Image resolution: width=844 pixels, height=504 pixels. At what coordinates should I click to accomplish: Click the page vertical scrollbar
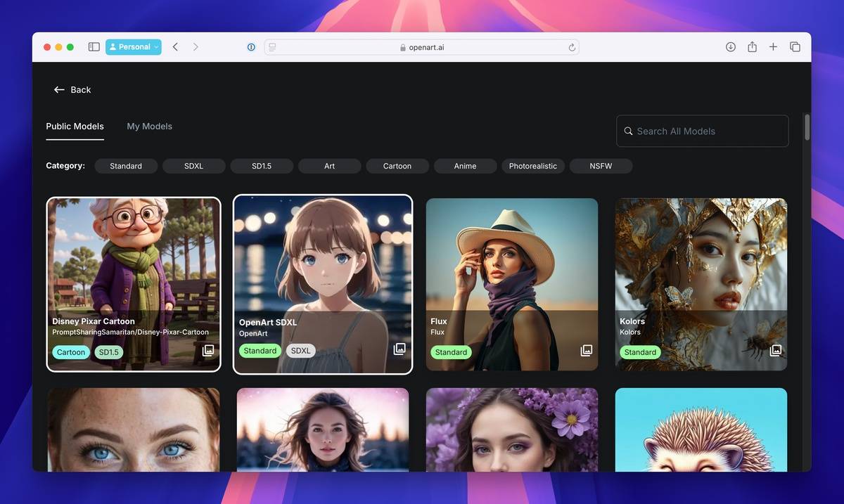coord(807,128)
